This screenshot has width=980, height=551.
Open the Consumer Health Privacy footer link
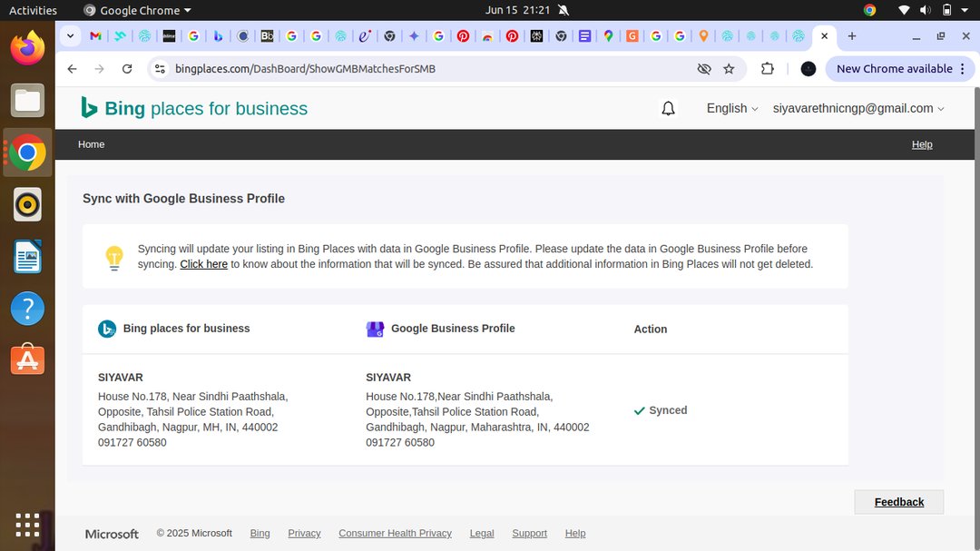pos(395,534)
